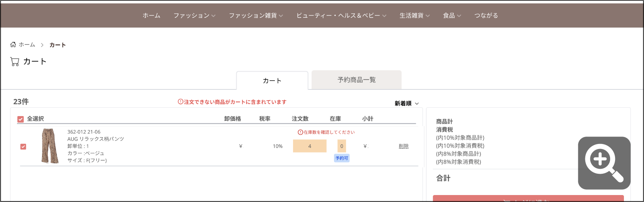The height and width of the screenshot is (202, 644).
Task: Click the サイズ : F(フリー) text
Action: coord(87,160)
